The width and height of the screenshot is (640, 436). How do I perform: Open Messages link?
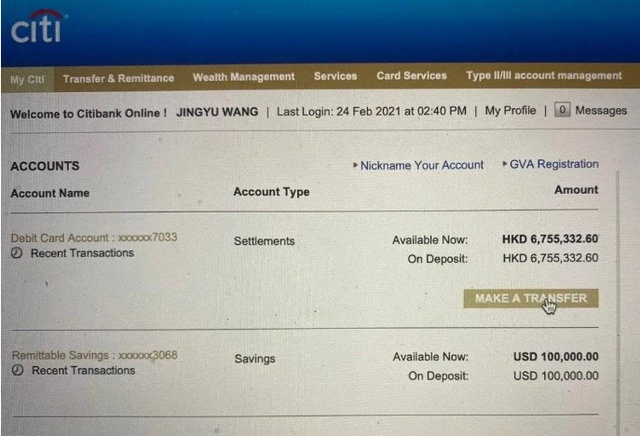[x=601, y=111]
